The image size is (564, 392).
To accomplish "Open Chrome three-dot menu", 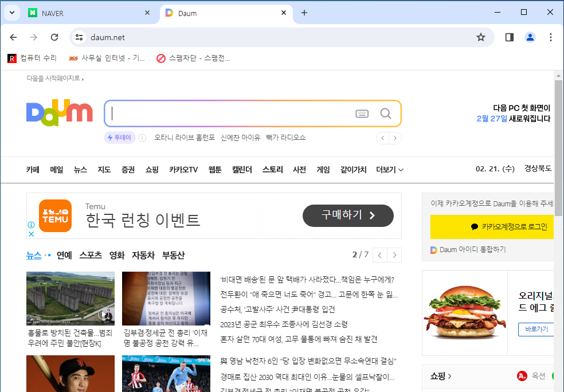I will pos(550,37).
